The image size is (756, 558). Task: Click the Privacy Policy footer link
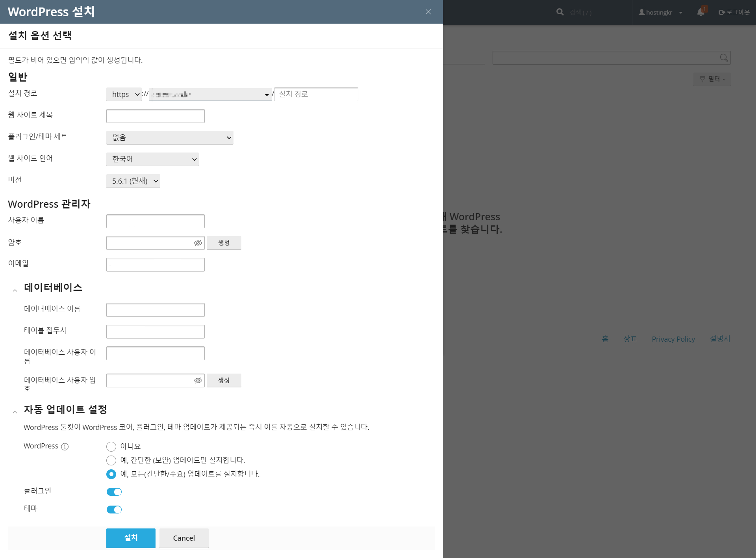[x=673, y=339]
